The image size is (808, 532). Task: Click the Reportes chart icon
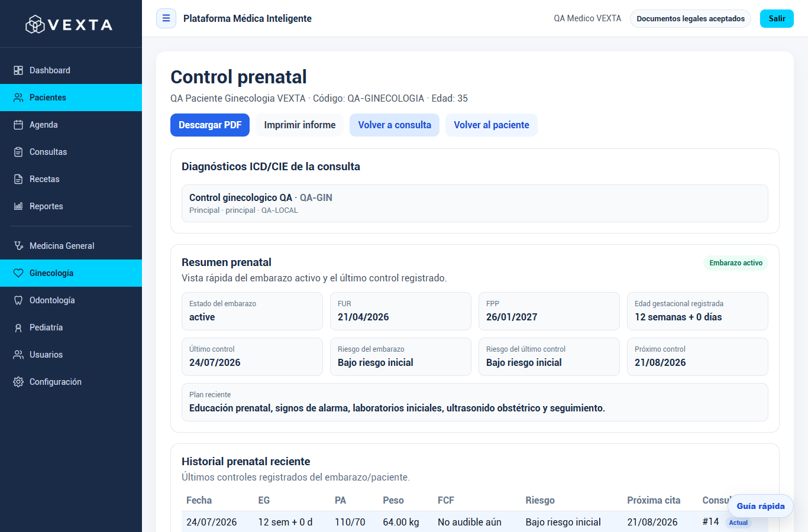(x=18, y=206)
